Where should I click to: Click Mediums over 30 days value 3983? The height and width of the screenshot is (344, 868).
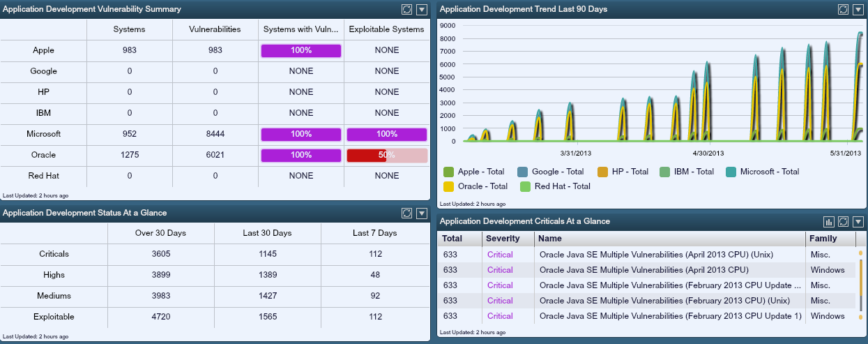click(161, 296)
